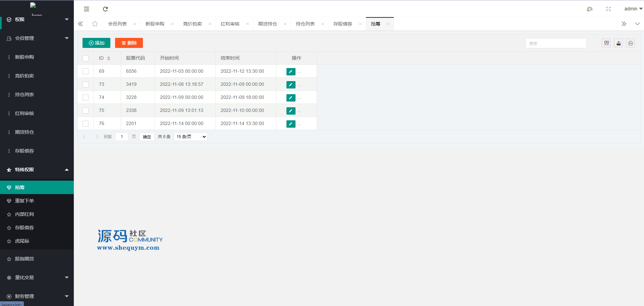
Task: Open the tab options dropdown chevron
Action: pos(637,24)
